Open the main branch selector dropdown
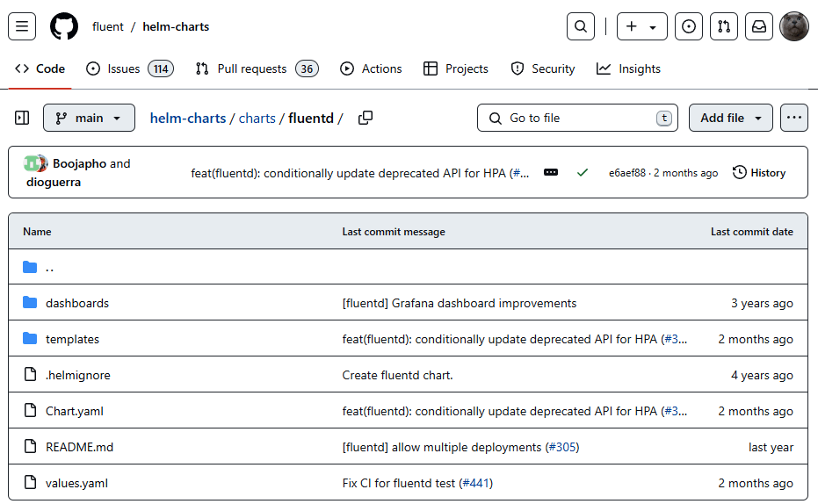The image size is (818, 504). point(90,118)
